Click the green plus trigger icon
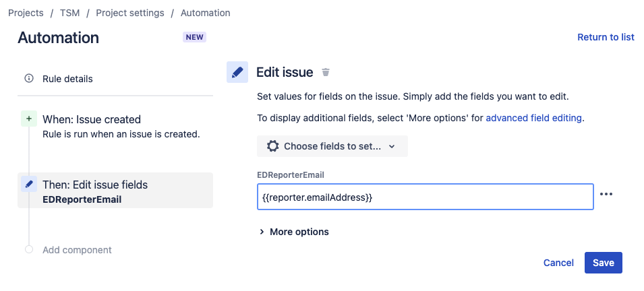This screenshot has height=291, width=644. pyautogui.click(x=28, y=119)
